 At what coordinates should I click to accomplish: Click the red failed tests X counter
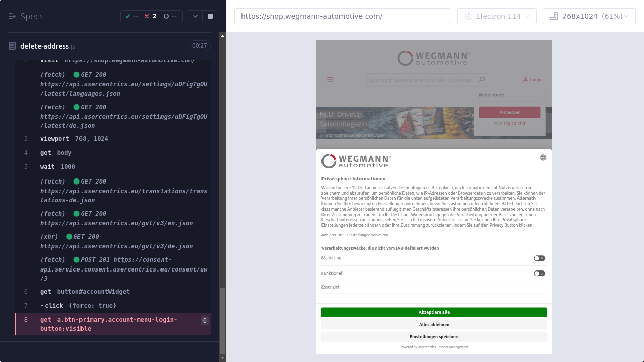point(150,16)
